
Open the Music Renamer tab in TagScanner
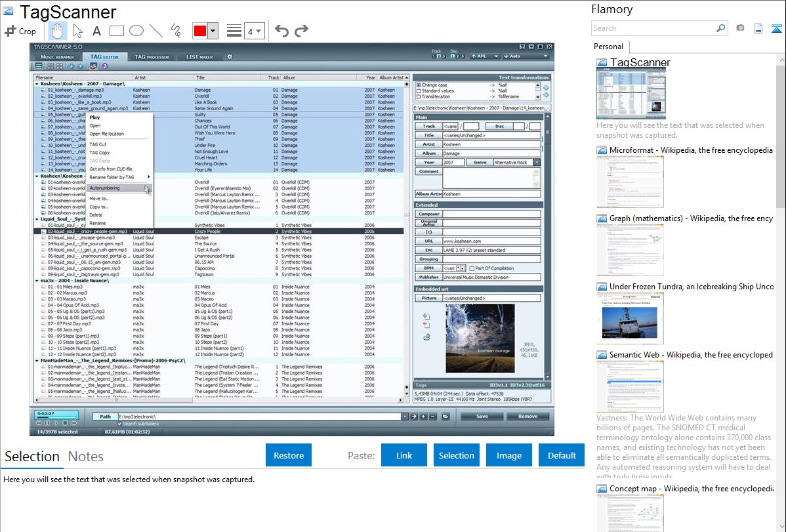point(57,57)
